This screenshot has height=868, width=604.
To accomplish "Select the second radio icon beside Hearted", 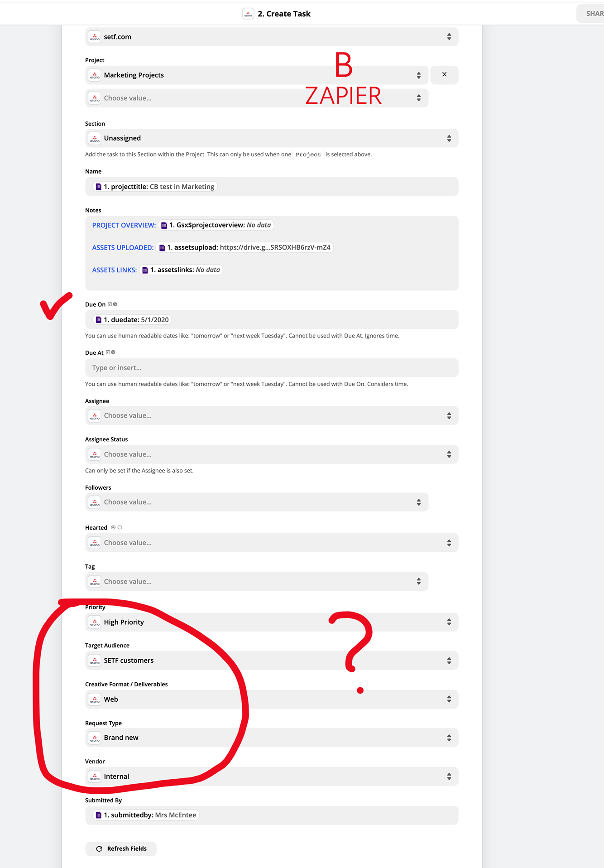I will pos(120,527).
